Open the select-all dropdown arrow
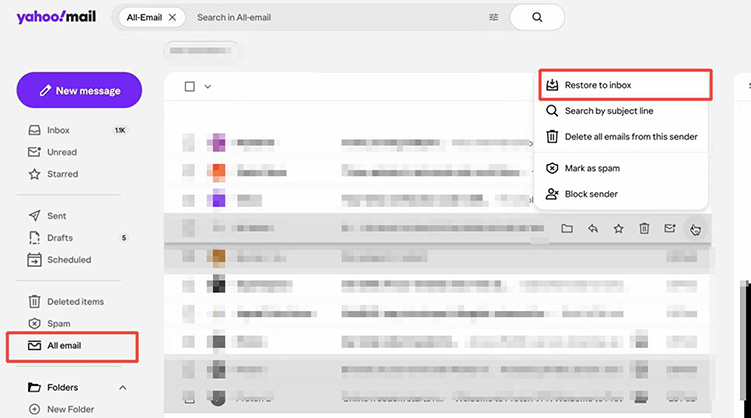Image resolution: width=751 pixels, height=418 pixels. [208, 87]
